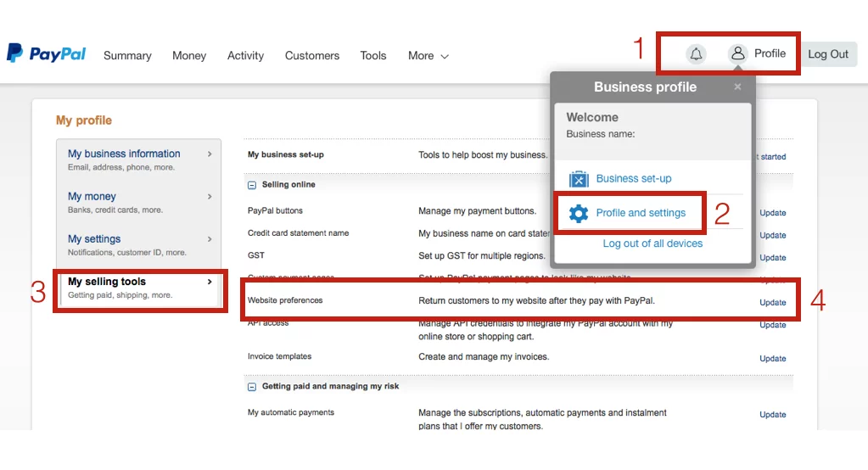The height and width of the screenshot is (470, 868).
Task: Update the PayPal buttons setting
Action: pyautogui.click(x=772, y=213)
